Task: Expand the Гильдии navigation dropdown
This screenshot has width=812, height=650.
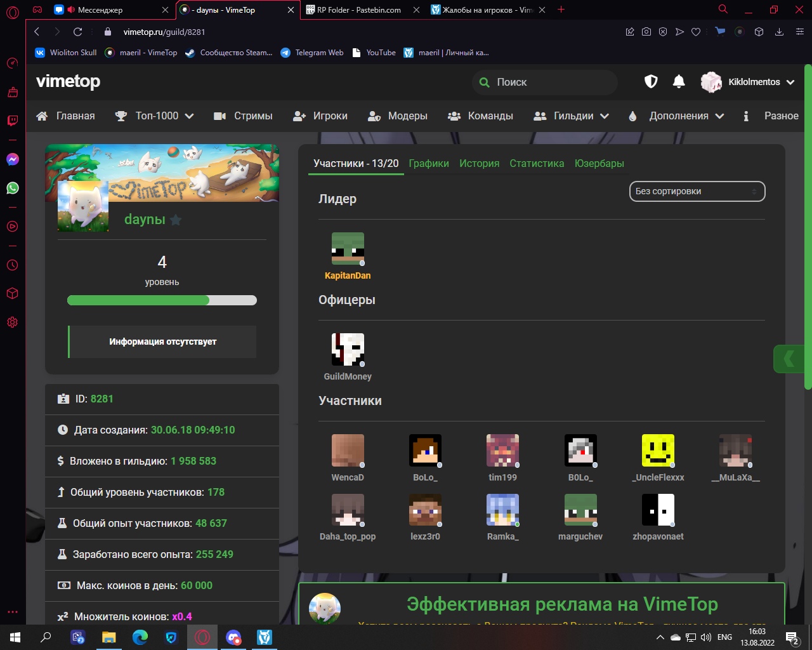Action: click(x=572, y=116)
